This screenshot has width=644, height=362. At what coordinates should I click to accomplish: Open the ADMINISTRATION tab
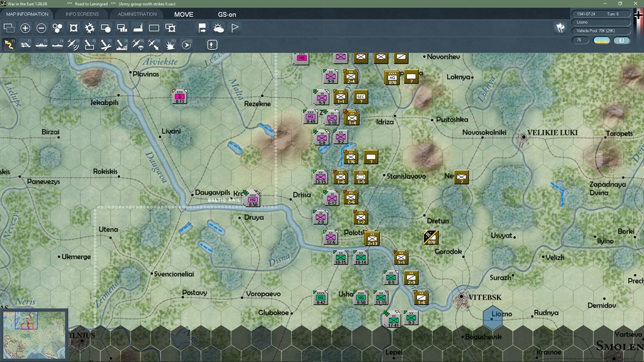coord(137,14)
